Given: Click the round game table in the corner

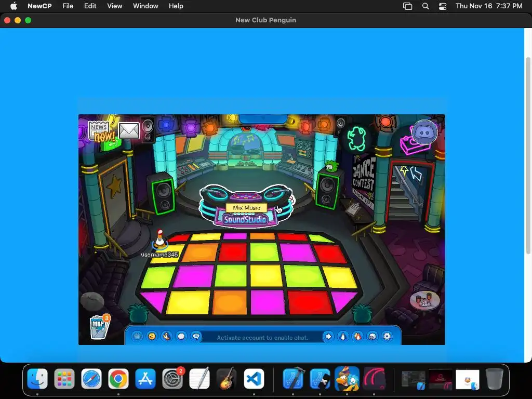Looking at the screenshot, I should (x=425, y=300).
